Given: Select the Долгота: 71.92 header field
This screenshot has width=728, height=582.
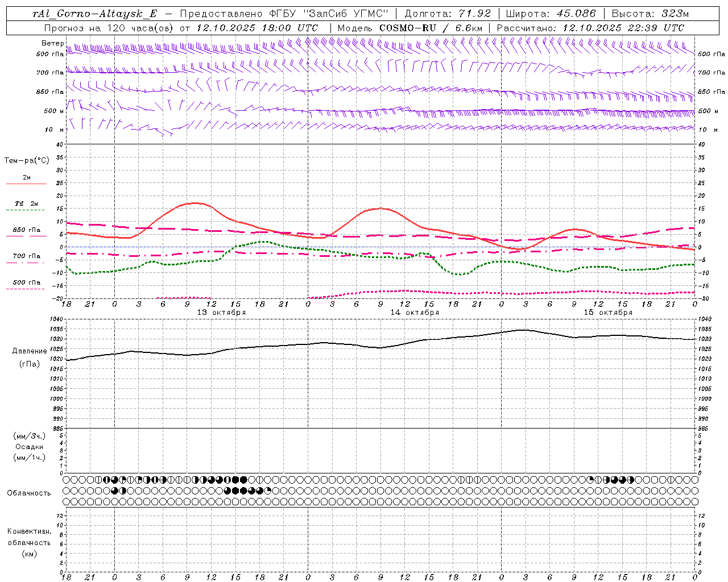Looking at the screenshot, I should click(448, 14).
